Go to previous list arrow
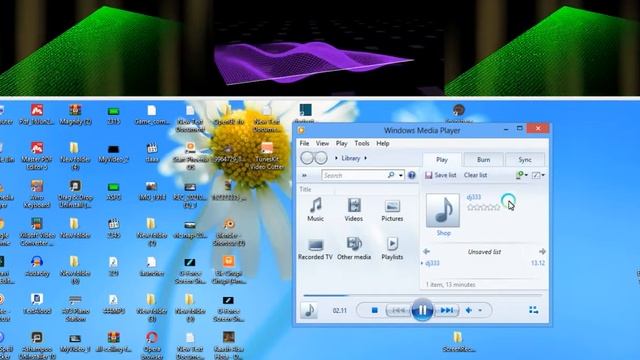Screen dimensions: 640x360 tap(427, 251)
